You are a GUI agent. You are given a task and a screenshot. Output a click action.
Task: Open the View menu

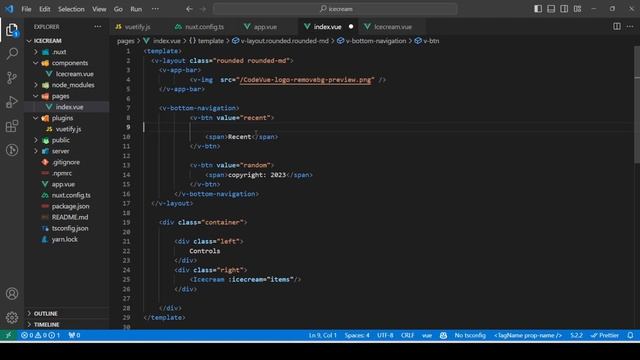coord(99,9)
